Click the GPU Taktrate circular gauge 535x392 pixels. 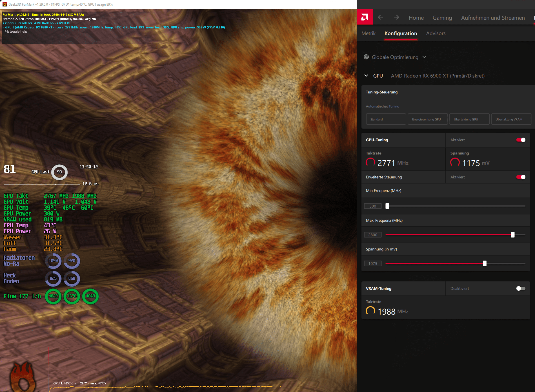tap(370, 162)
